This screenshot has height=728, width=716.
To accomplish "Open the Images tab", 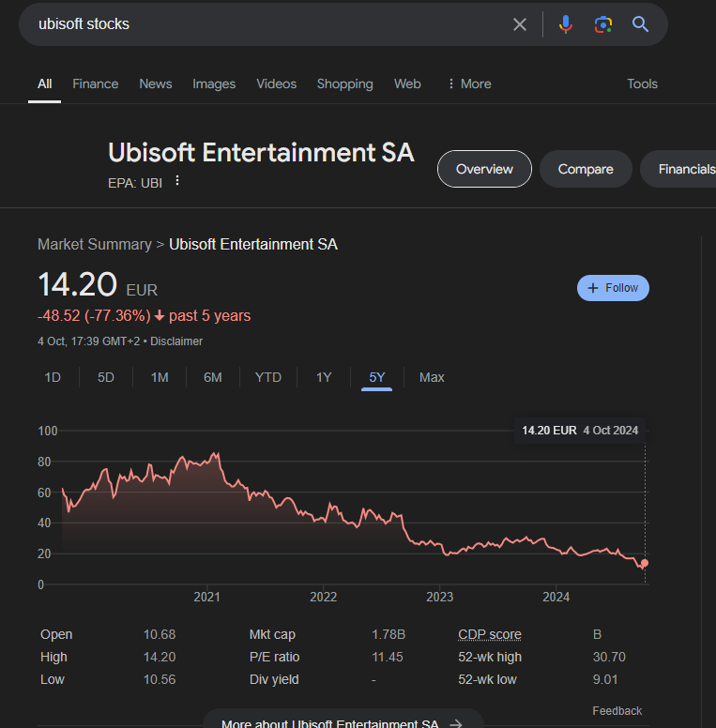I will [214, 83].
